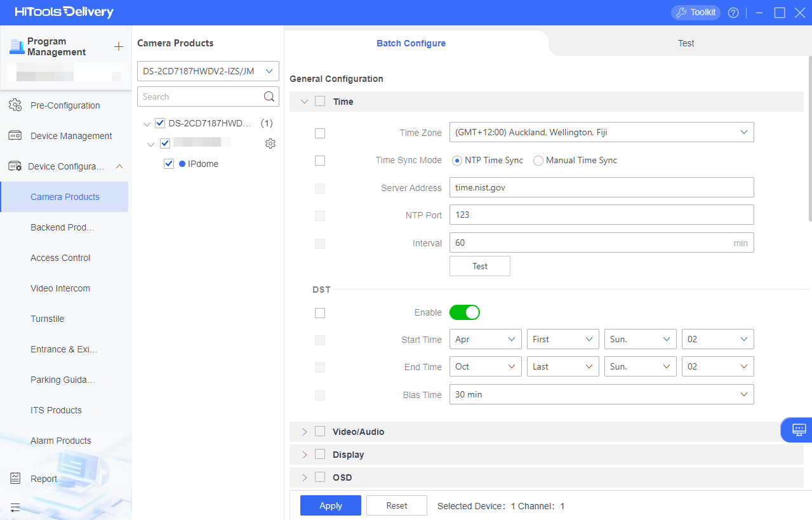
Task: Click the Apply button
Action: point(331,505)
